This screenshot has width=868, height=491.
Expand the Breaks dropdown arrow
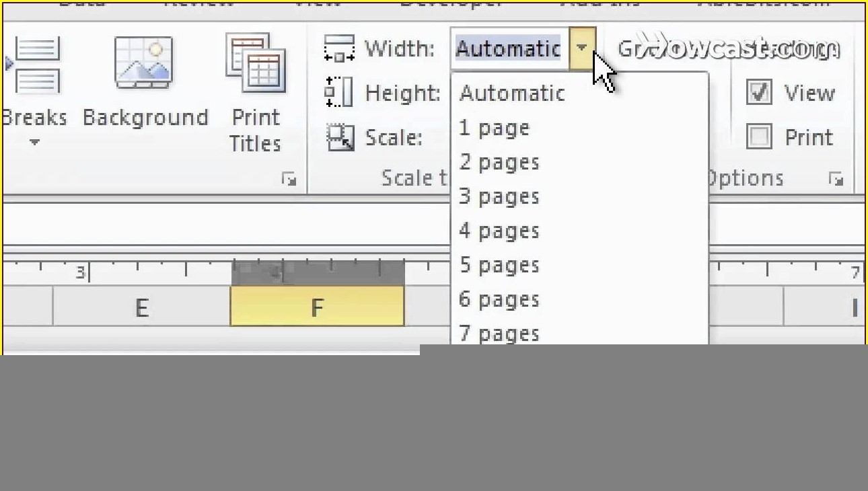click(x=35, y=142)
